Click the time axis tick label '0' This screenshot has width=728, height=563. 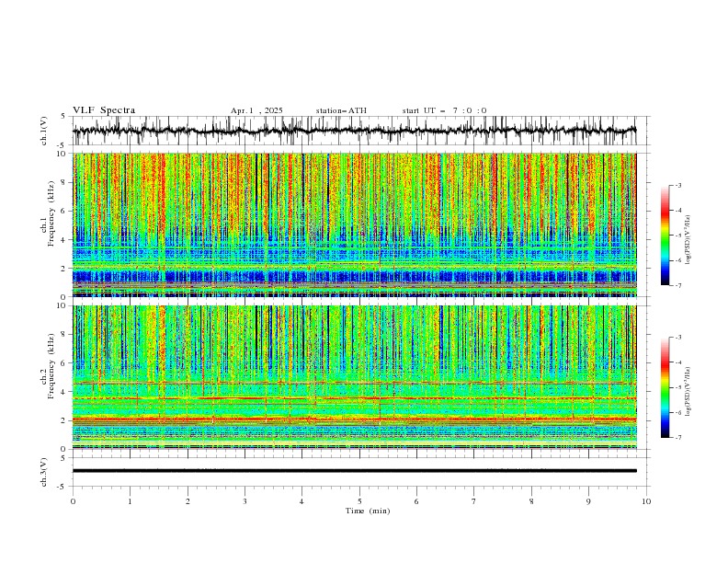pos(73,501)
